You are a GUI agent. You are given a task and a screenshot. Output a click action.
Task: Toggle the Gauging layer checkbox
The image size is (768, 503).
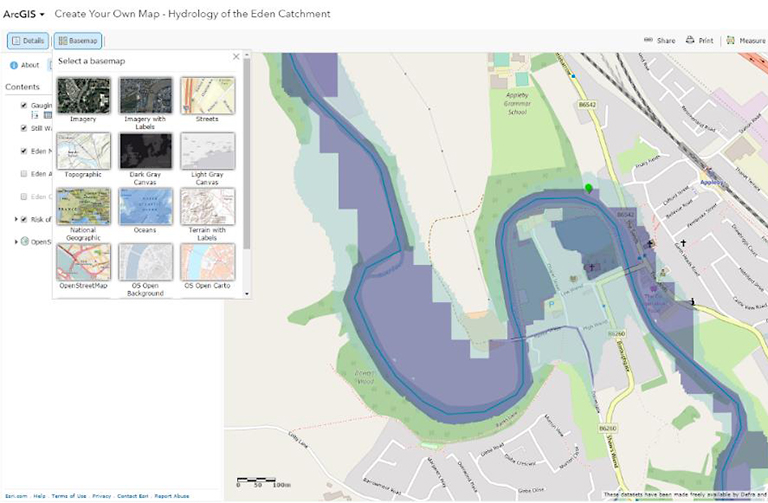(24, 105)
